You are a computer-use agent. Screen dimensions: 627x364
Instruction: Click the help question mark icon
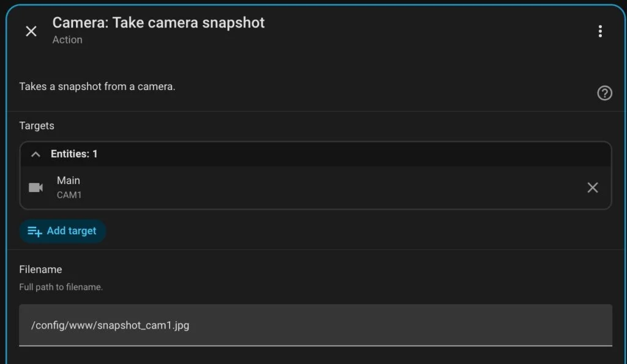coord(604,93)
